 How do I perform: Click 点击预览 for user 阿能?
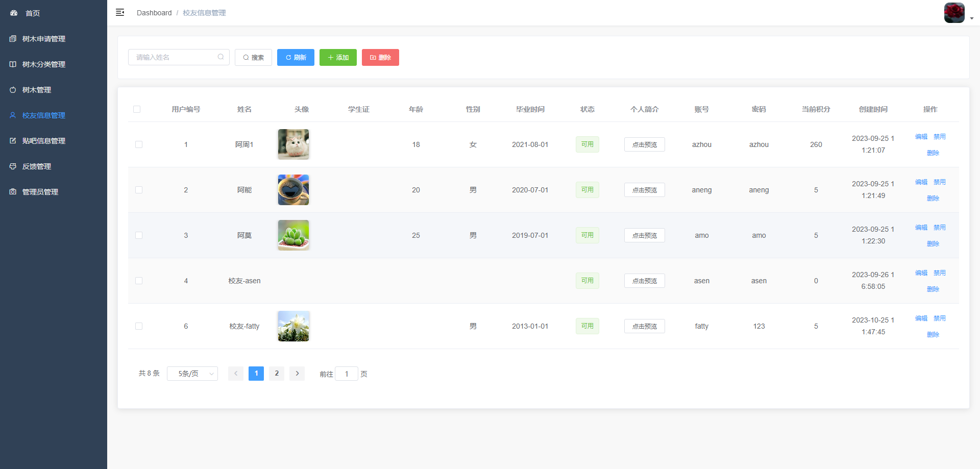point(644,190)
